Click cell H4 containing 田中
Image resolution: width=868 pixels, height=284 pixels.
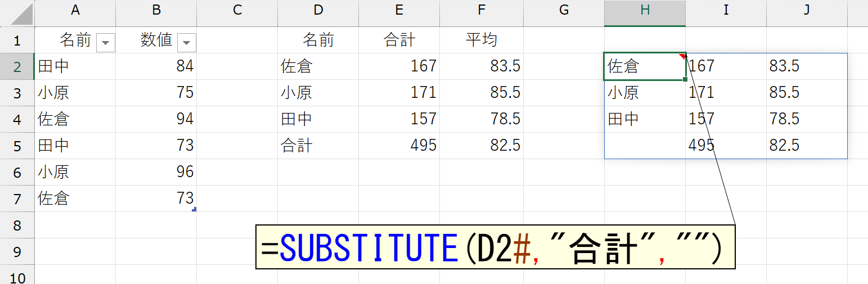click(x=645, y=119)
